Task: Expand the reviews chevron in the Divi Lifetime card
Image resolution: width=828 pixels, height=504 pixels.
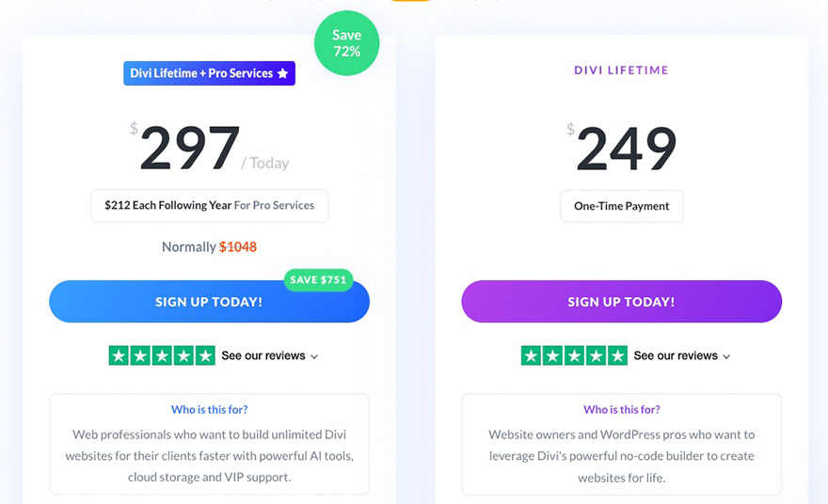Action: [726, 356]
